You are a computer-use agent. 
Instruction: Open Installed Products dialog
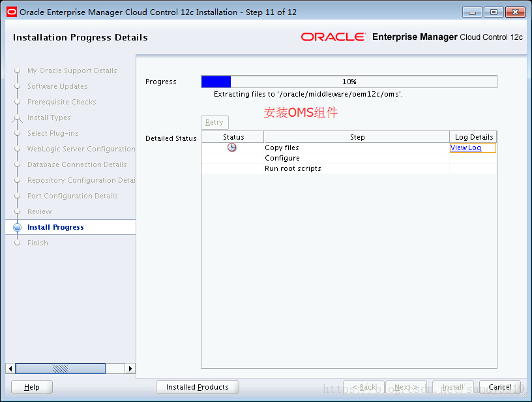coord(198,387)
